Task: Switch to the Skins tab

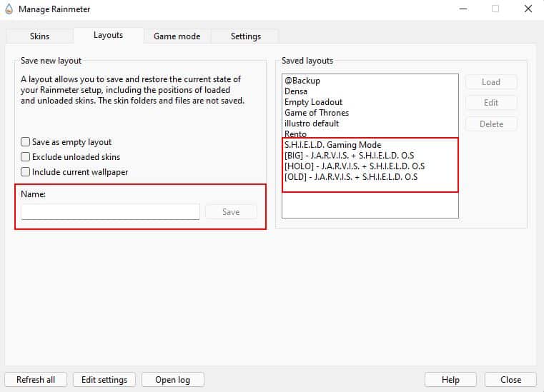Action: (x=39, y=36)
